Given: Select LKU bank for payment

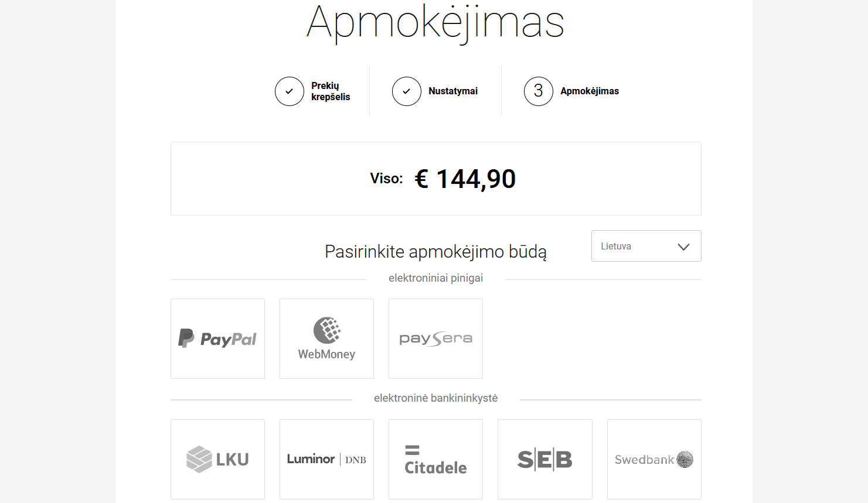Looking at the screenshot, I should (217, 459).
